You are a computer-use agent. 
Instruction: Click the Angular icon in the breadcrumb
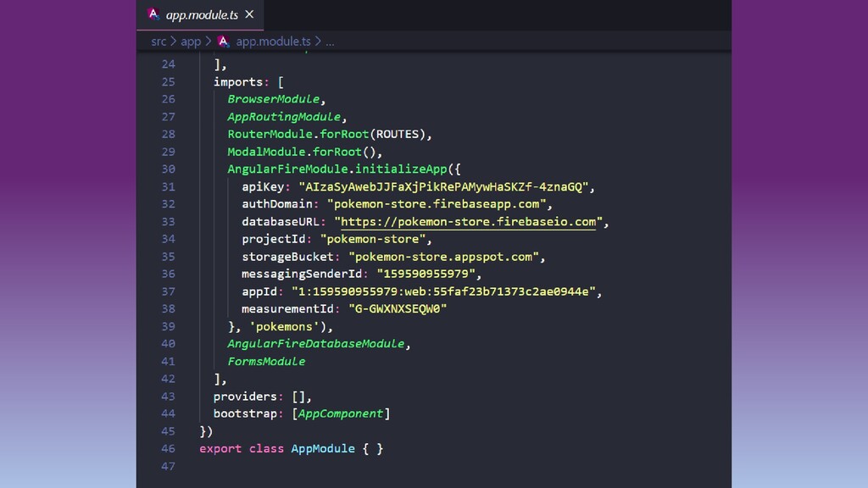click(x=223, y=42)
